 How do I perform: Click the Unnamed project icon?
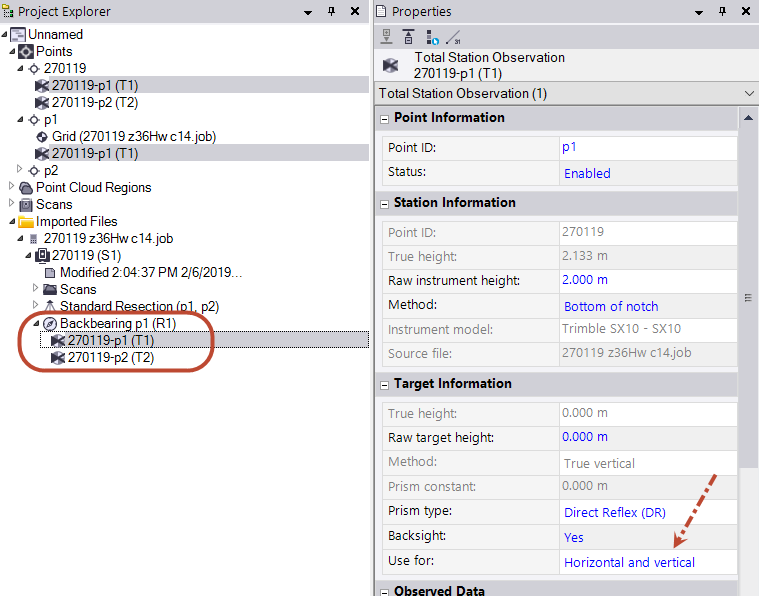[18, 34]
